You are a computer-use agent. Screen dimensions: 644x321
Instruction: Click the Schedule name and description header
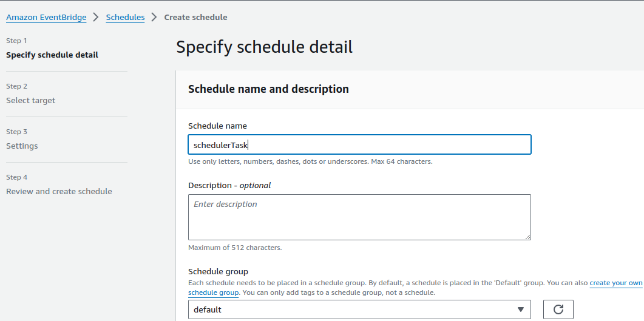click(268, 89)
